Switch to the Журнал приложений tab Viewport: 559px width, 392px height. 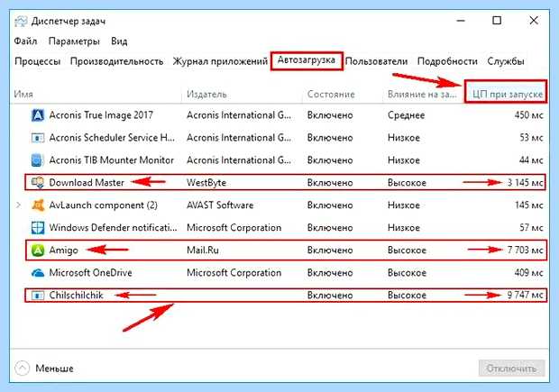(220, 61)
